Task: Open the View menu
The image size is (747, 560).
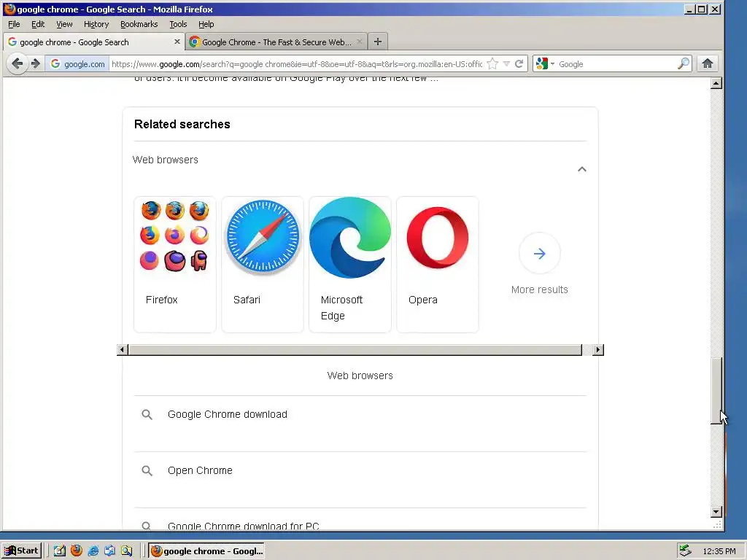Action: point(64,24)
